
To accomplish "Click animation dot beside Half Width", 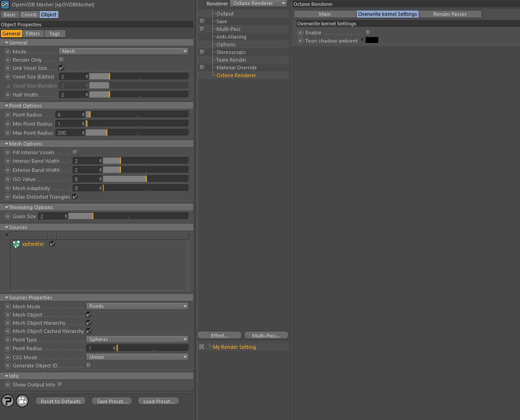I will coord(8,95).
